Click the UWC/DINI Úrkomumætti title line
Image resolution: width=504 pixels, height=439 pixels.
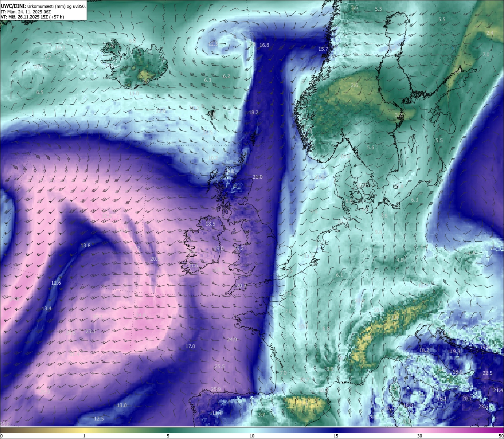click(43, 6)
